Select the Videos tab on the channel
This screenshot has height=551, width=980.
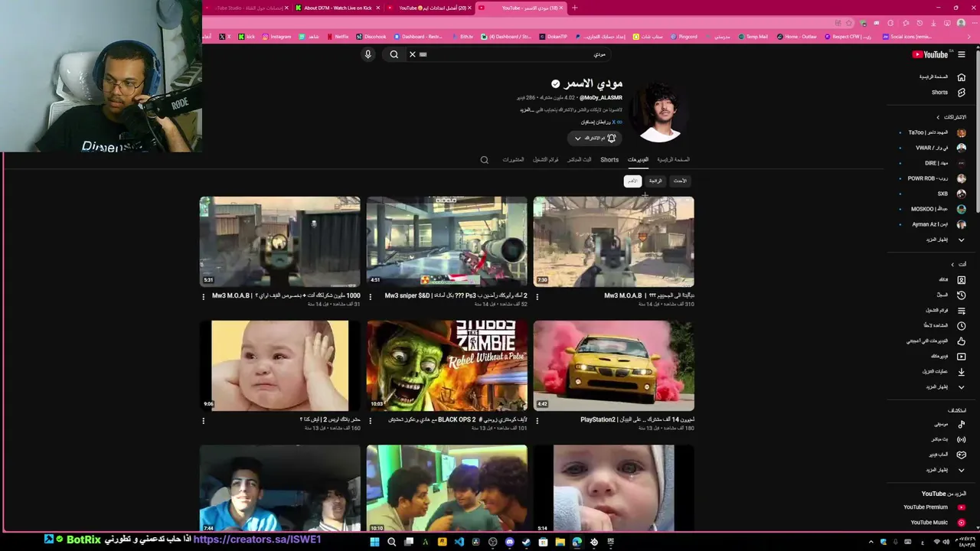(638, 160)
